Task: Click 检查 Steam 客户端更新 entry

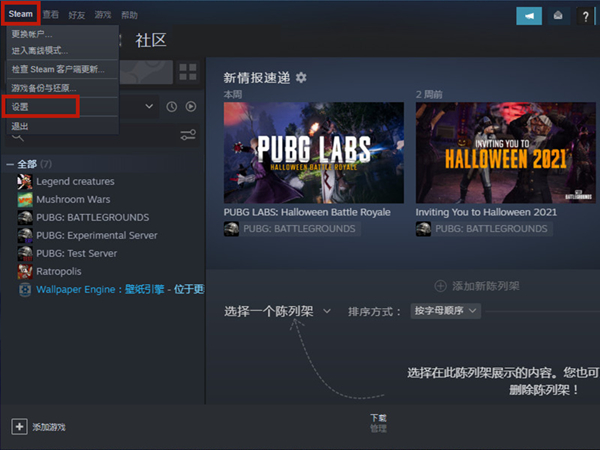Action: (x=62, y=69)
